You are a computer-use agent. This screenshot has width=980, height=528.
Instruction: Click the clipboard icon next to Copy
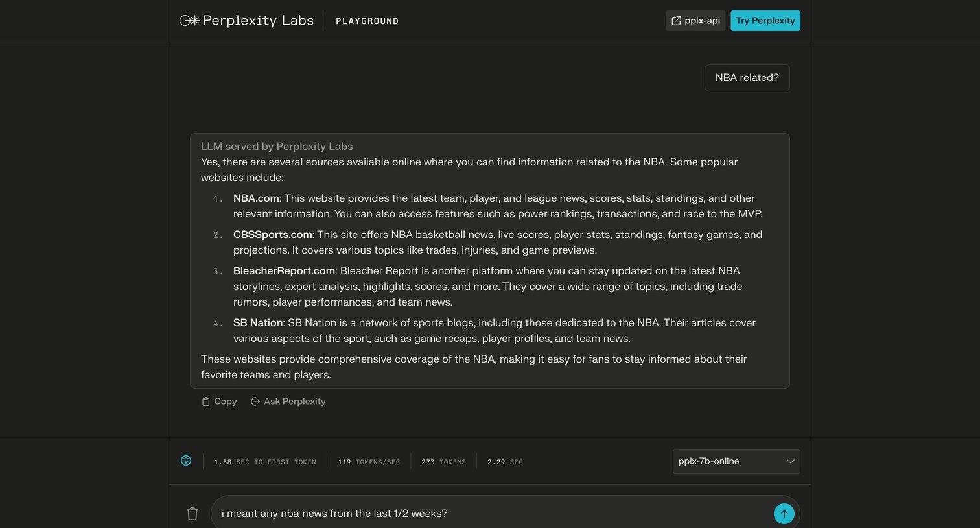(x=205, y=402)
